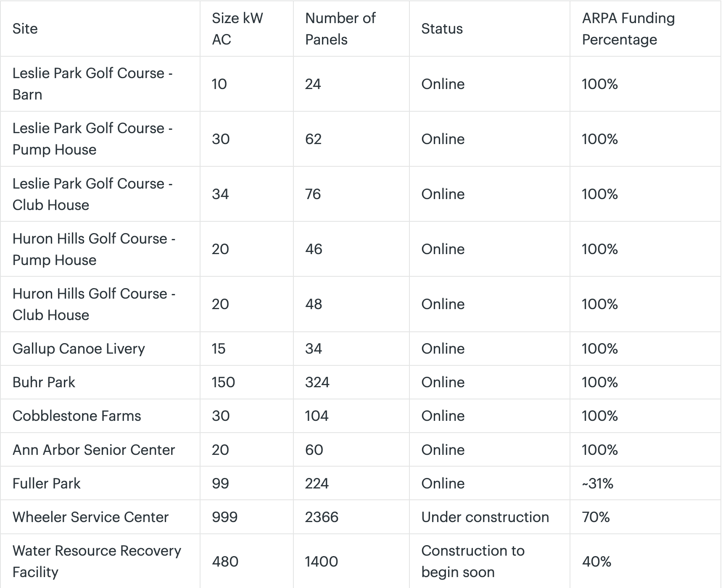Image resolution: width=723 pixels, height=588 pixels.
Task: Click the Wheeler Service Center site cell
Action: (x=100, y=517)
